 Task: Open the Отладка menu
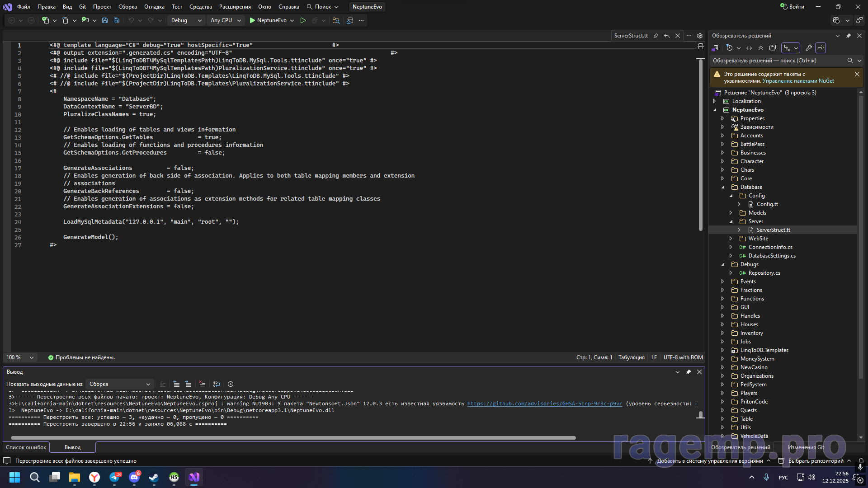154,7
